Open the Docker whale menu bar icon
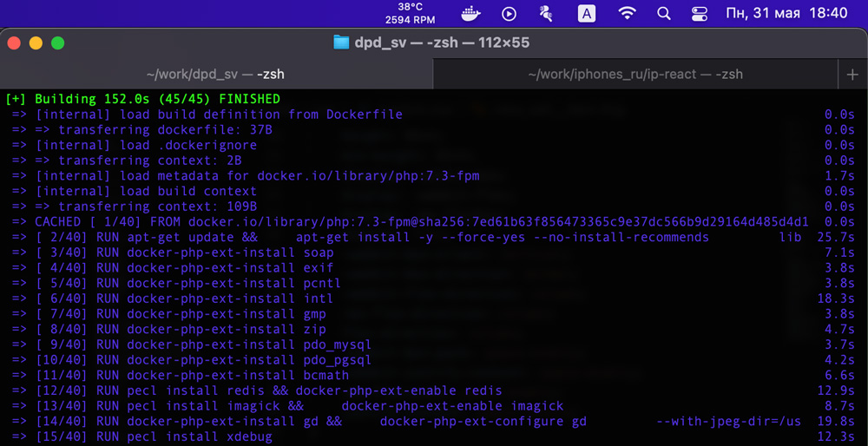The image size is (868, 446). tap(470, 13)
